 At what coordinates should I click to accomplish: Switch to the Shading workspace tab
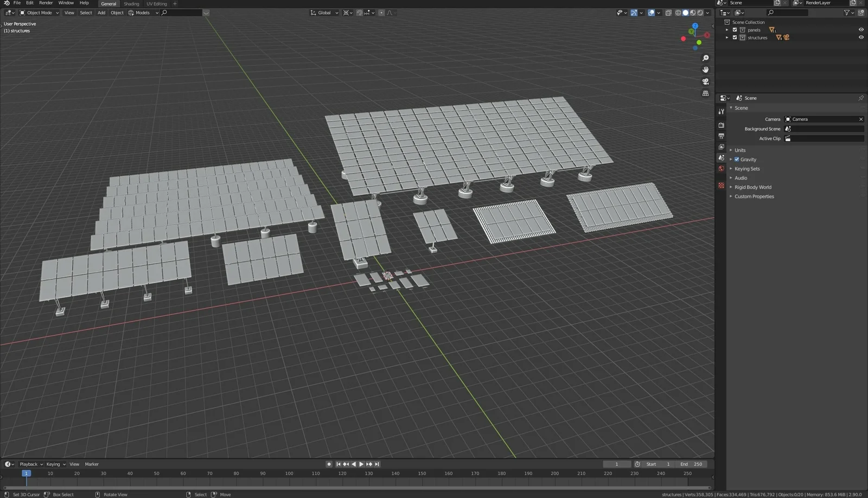[x=131, y=4]
